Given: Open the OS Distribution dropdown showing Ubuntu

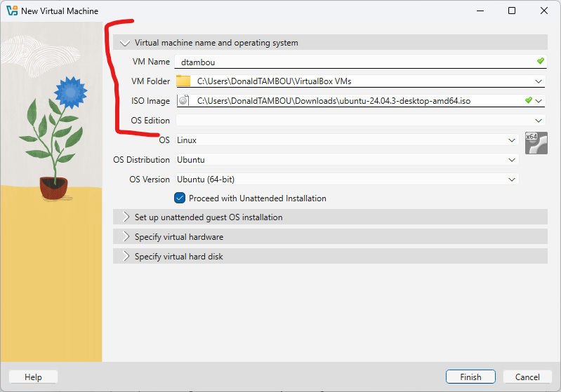Looking at the screenshot, I should tap(512, 160).
